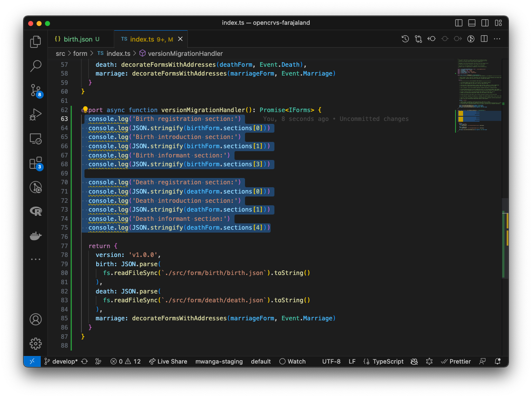Start Live Share from status bar
Screen dimensions: 532x398
(168, 361)
